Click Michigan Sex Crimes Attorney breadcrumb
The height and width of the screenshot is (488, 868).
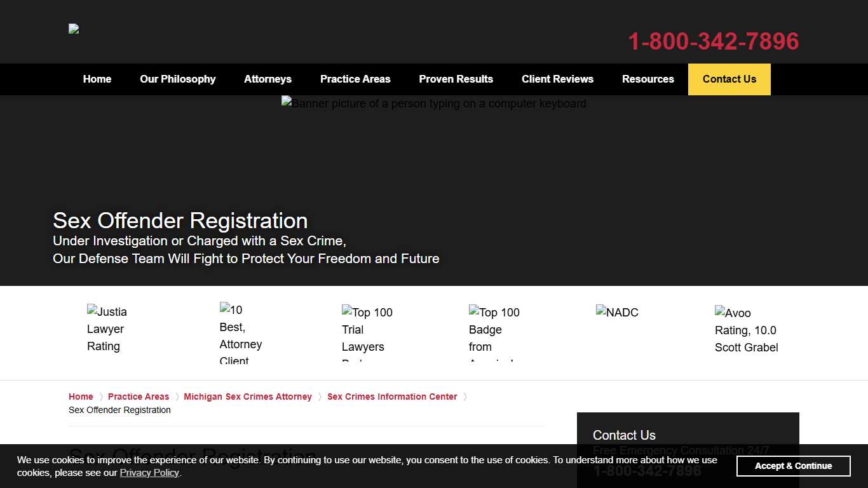point(248,396)
